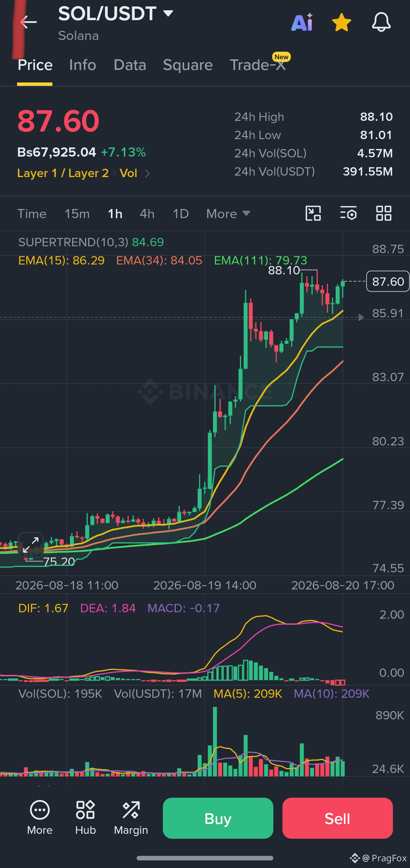Tap the 85.91 dashed price level arrow
The width and height of the screenshot is (410, 868).
tap(361, 317)
